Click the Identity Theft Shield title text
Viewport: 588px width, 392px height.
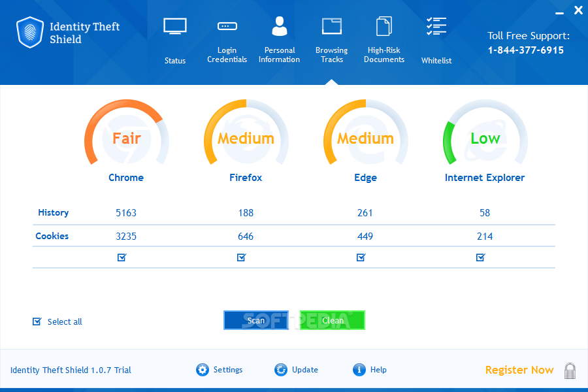pos(85,33)
